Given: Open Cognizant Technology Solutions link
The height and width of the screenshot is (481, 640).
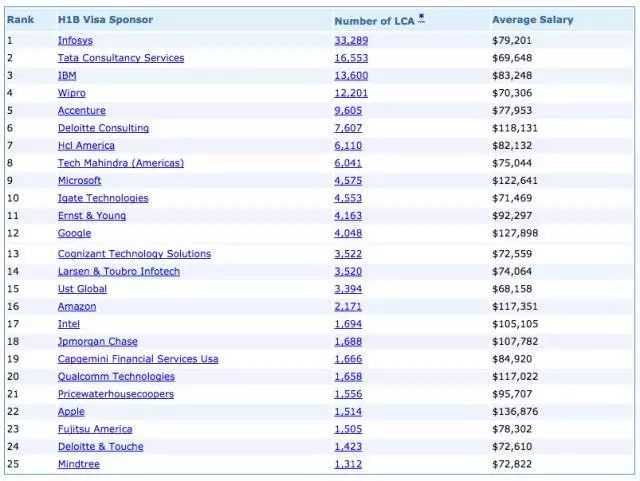Looking at the screenshot, I should click(x=134, y=254).
